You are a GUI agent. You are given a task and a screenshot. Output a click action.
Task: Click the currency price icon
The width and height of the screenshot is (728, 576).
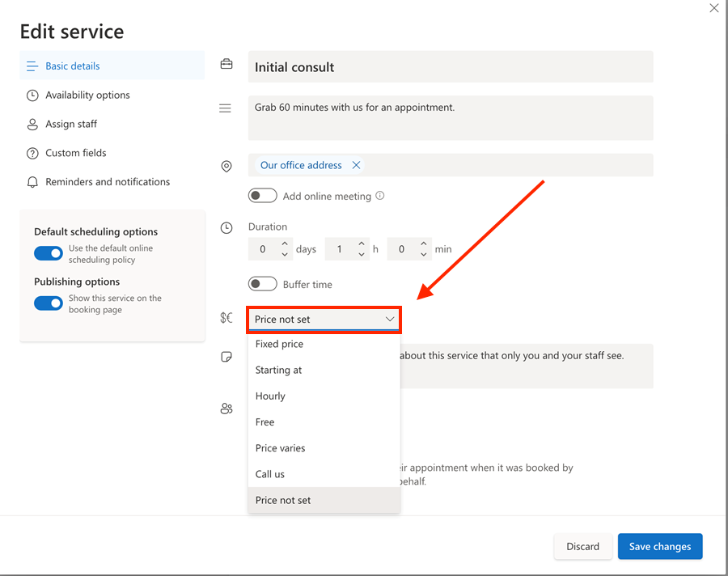226,318
